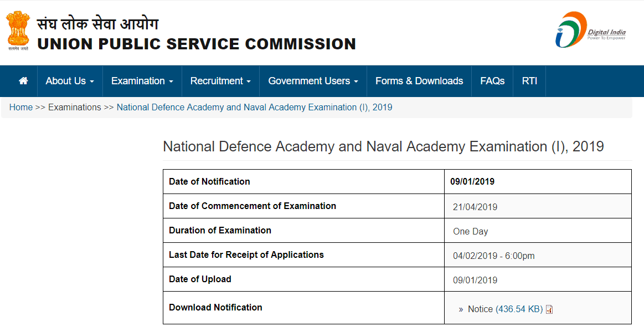
Task: Click the PDF icon beside Notice
Action: pos(549,309)
